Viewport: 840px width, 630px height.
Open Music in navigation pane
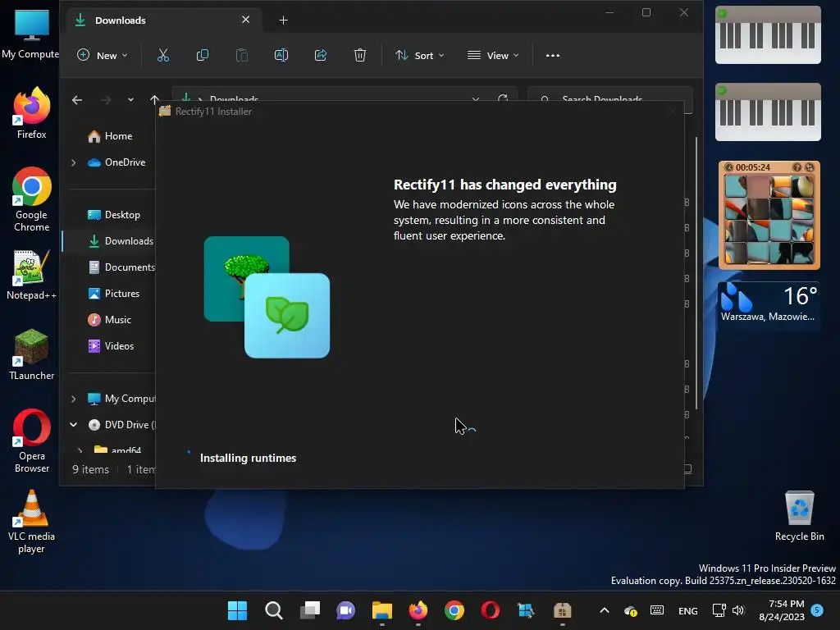[x=110, y=320]
